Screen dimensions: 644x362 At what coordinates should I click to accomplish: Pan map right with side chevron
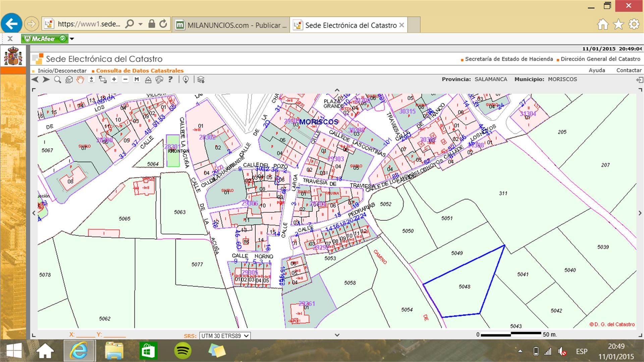click(x=640, y=213)
